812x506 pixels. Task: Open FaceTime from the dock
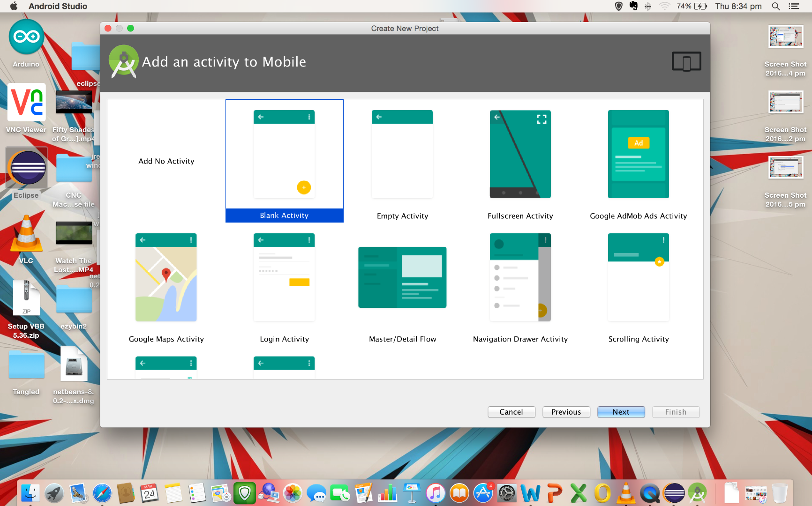coord(340,493)
